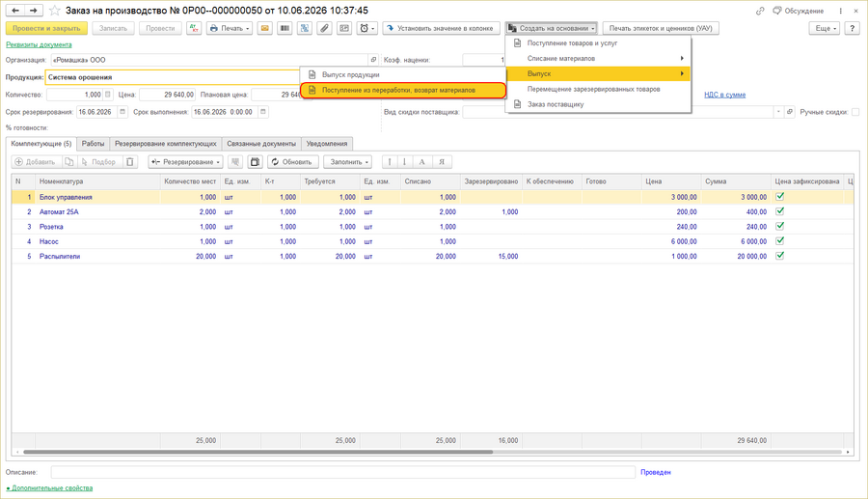Go back with the left arrow button

click(x=14, y=11)
